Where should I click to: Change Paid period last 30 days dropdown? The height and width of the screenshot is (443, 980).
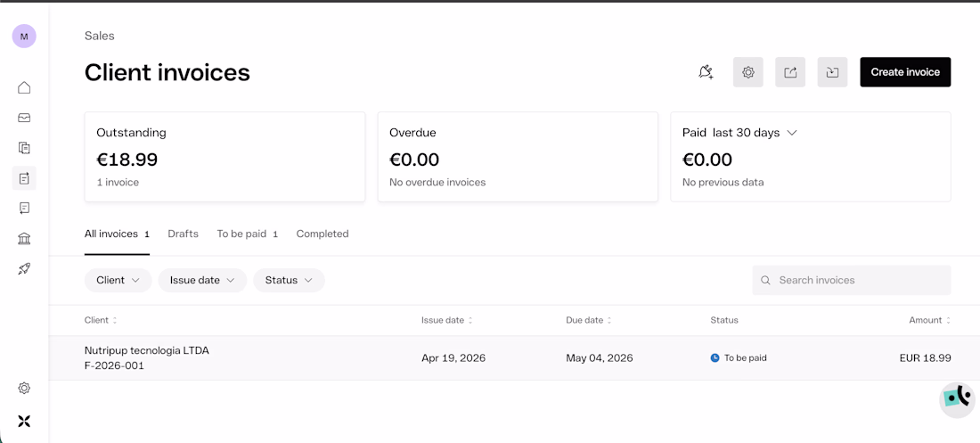(754, 133)
